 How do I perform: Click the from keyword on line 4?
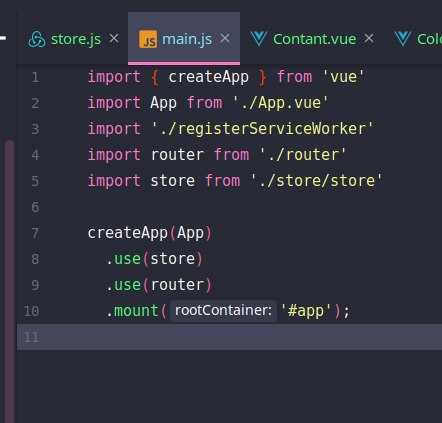point(231,155)
